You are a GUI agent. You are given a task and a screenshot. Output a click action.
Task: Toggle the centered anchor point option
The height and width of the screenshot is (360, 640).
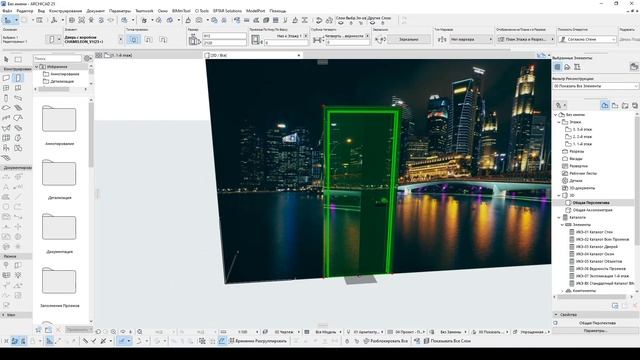pyautogui.click(x=133, y=39)
